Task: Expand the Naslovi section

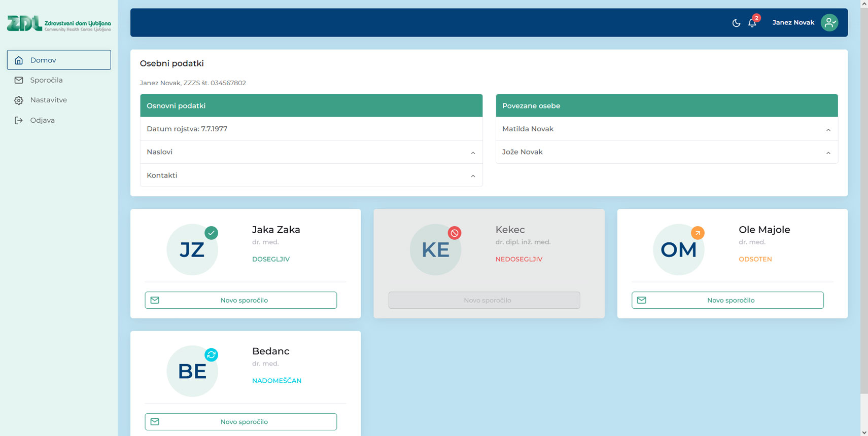Action: click(311, 152)
